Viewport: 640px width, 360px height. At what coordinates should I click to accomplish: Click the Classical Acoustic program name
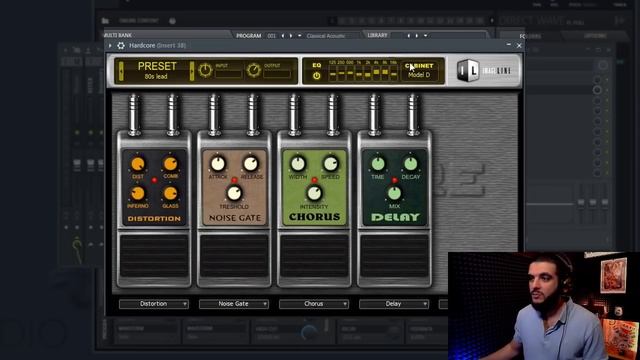tap(326, 36)
